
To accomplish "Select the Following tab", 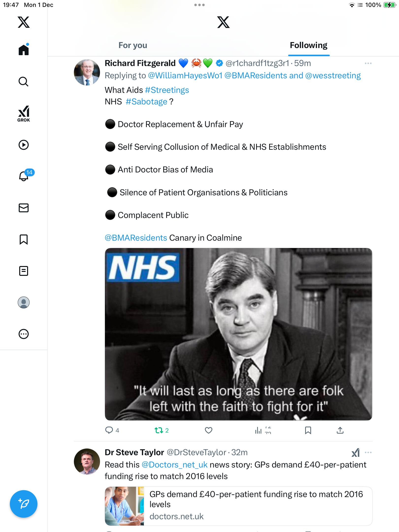I will (x=308, y=45).
